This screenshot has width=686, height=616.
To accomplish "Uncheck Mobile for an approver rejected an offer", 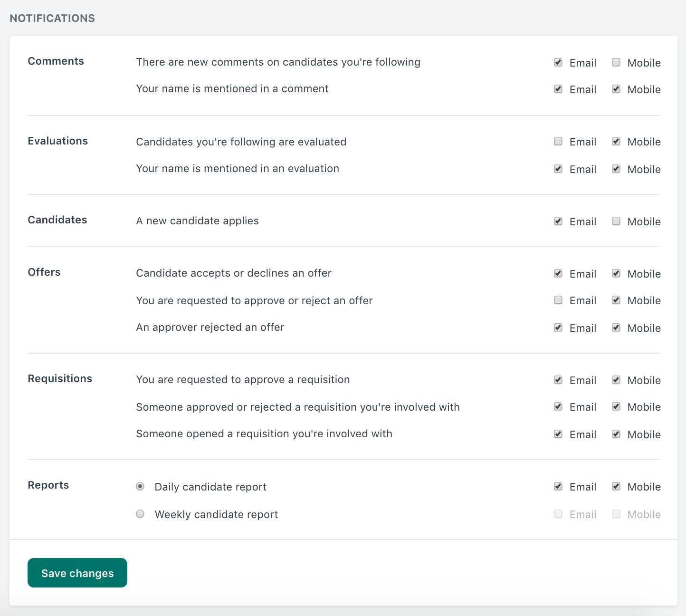I will click(x=616, y=327).
